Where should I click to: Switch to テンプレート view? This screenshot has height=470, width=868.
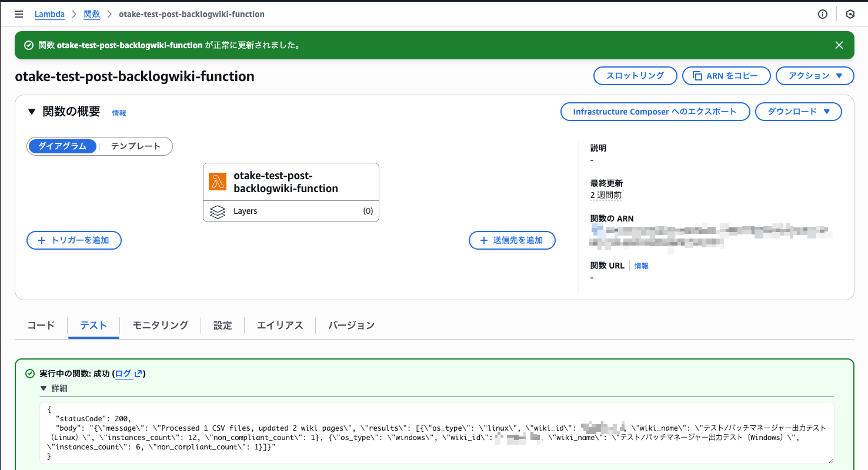click(x=136, y=146)
